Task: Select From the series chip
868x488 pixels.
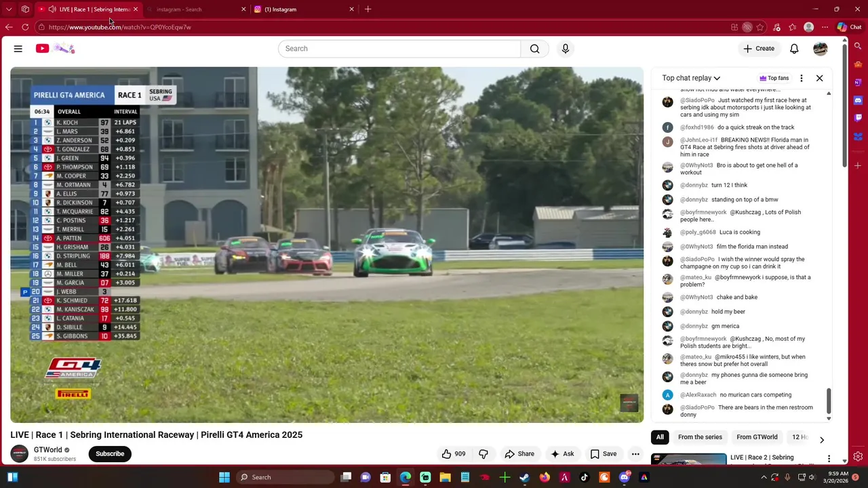Action: (x=700, y=437)
